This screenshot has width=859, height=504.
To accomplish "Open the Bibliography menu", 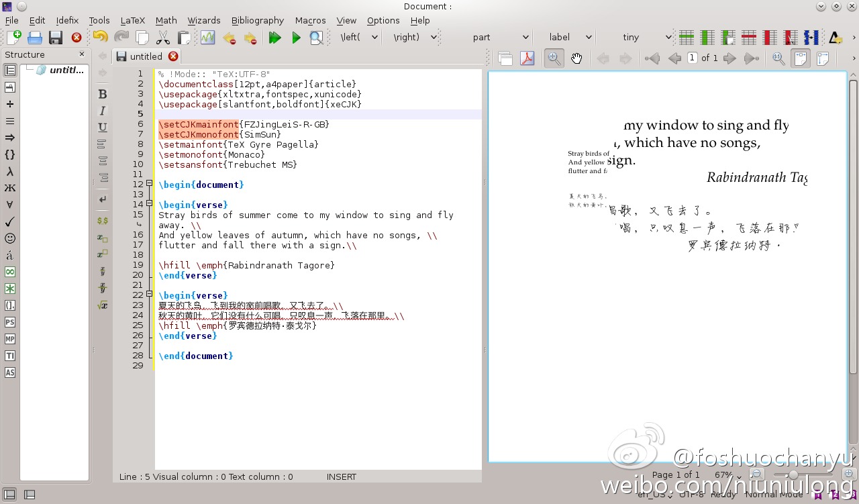I will coord(258,20).
